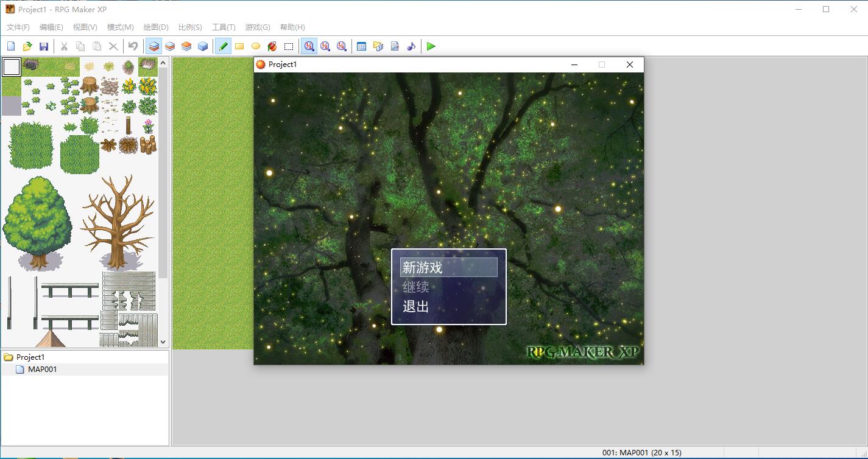
Task: Choose 退出 in the game title menu
Action: coord(416,306)
